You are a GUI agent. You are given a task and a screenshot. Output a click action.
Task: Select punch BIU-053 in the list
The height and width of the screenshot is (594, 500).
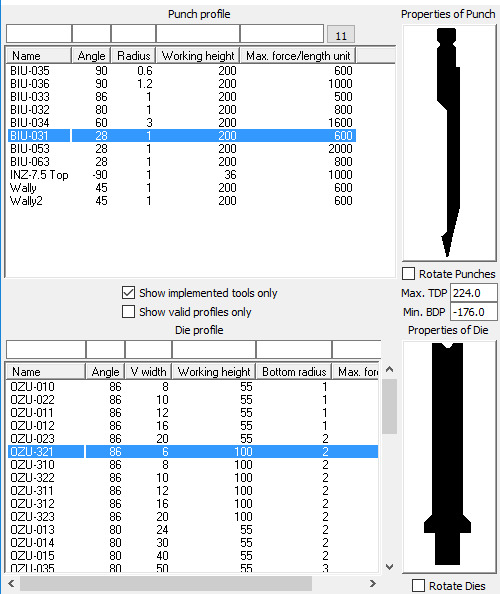[x=181, y=148]
